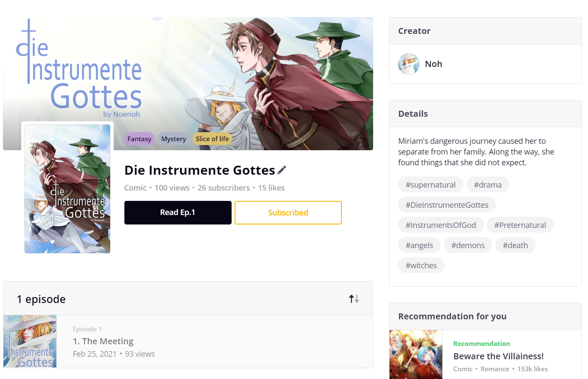This screenshot has width=588, height=379.
Task: Click the #angels hashtag
Action: click(x=419, y=245)
